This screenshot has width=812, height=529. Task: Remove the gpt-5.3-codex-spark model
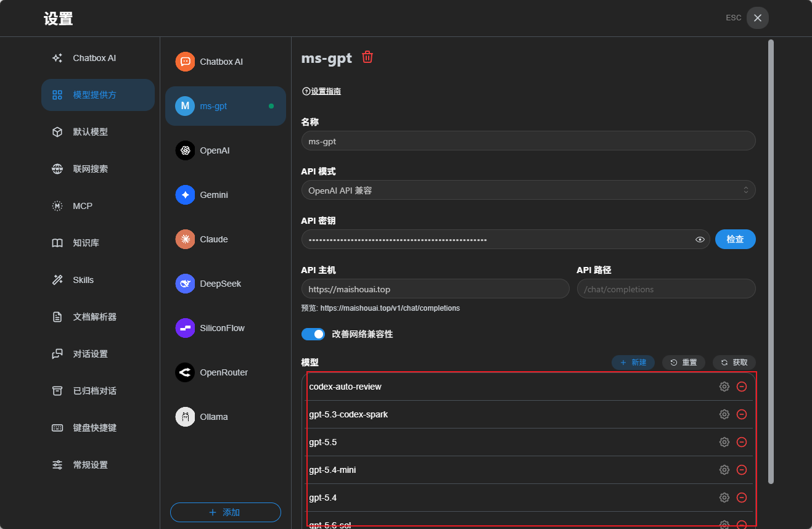pyautogui.click(x=742, y=414)
